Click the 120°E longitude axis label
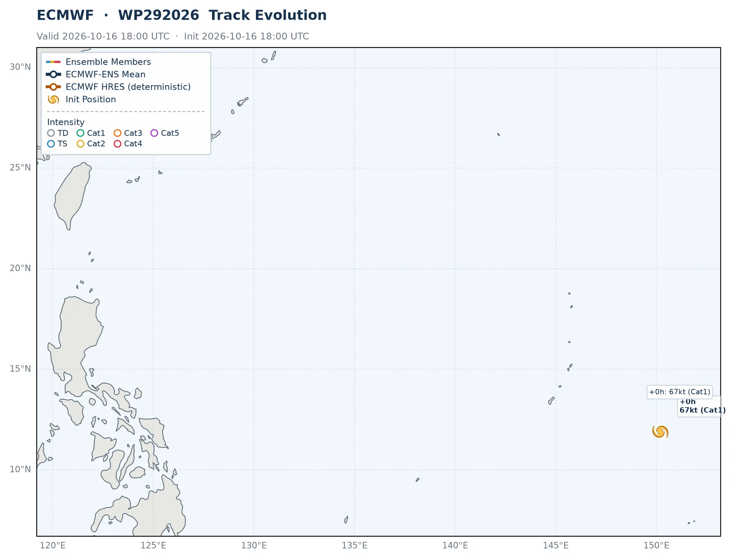The width and height of the screenshot is (730, 560). point(53,546)
